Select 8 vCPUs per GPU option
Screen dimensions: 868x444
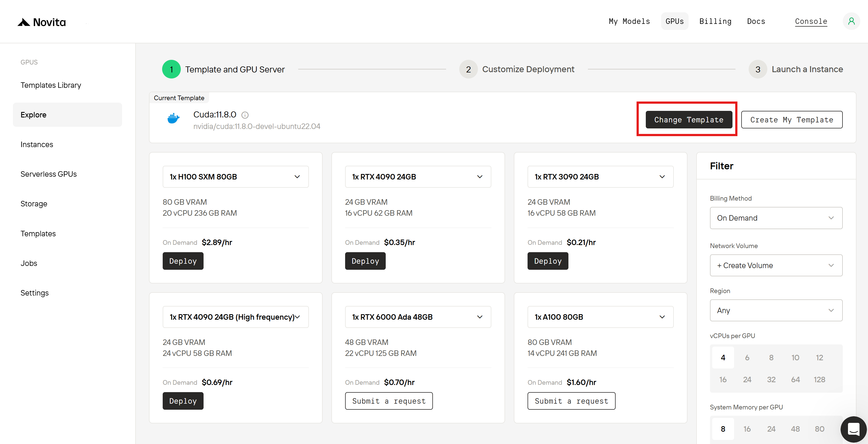tap(771, 357)
